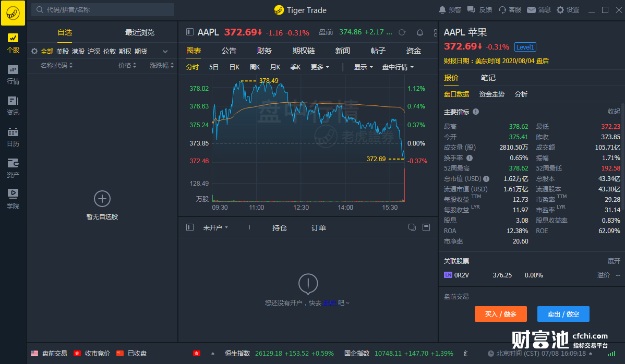Viewport: 625px width, 364px height.
Task: Click the 买入 / 做多 buy button
Action: tap(501, 314)
